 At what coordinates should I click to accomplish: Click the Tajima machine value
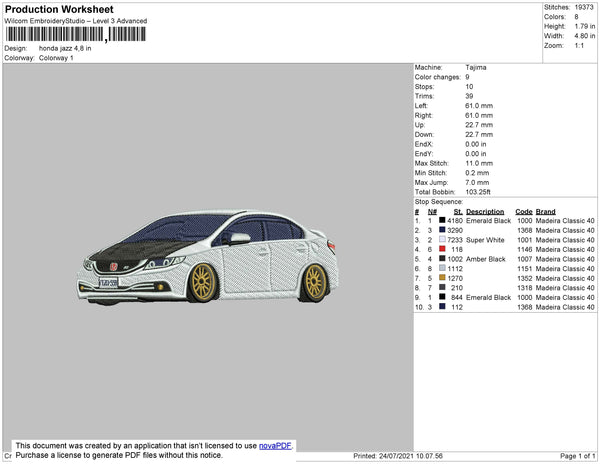click(x=476, y=67)
